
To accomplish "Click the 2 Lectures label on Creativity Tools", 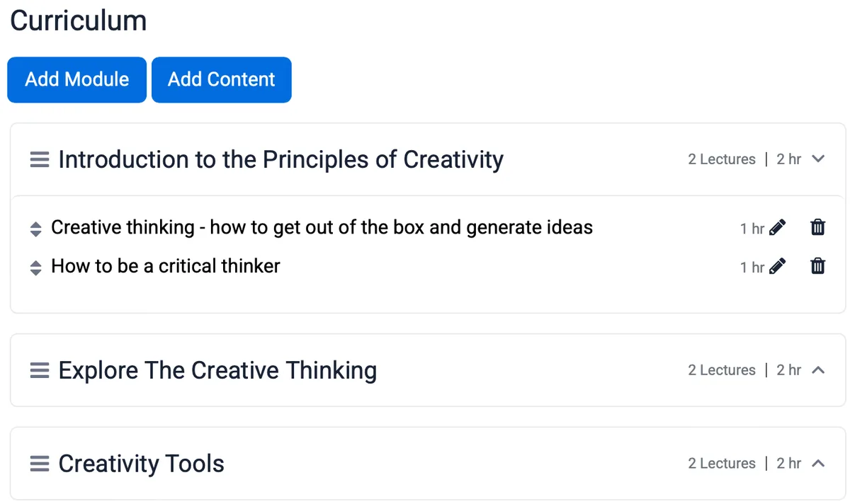I will point(722,463).
